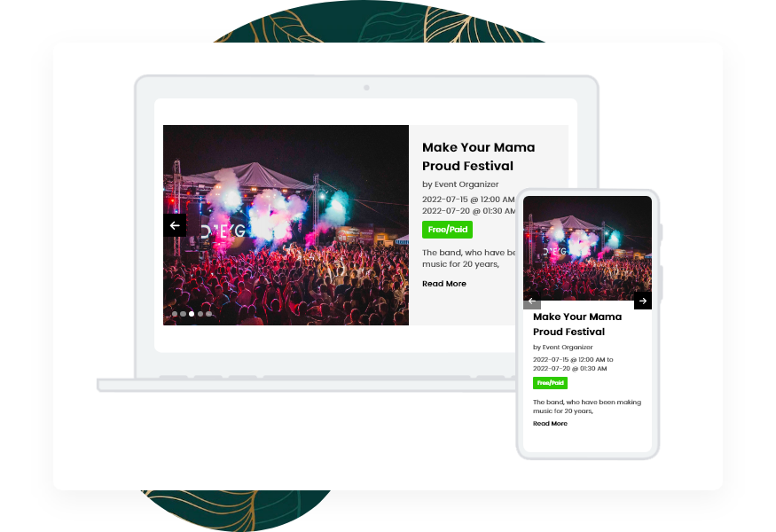Viewport: 776px width, 532px height.
Task: Click the event date text on phone
Action: [572, 364]
